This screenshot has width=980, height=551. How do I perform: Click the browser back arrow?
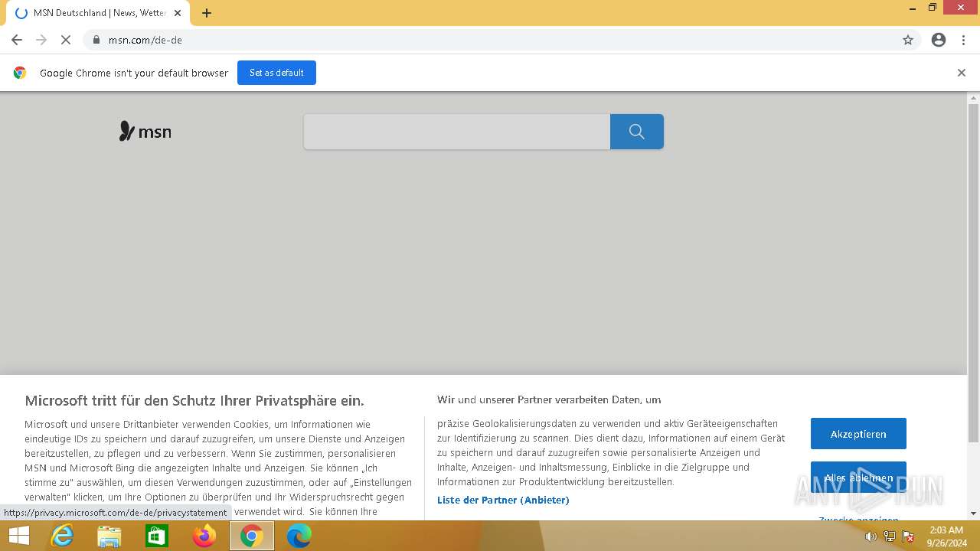[17, 40]
